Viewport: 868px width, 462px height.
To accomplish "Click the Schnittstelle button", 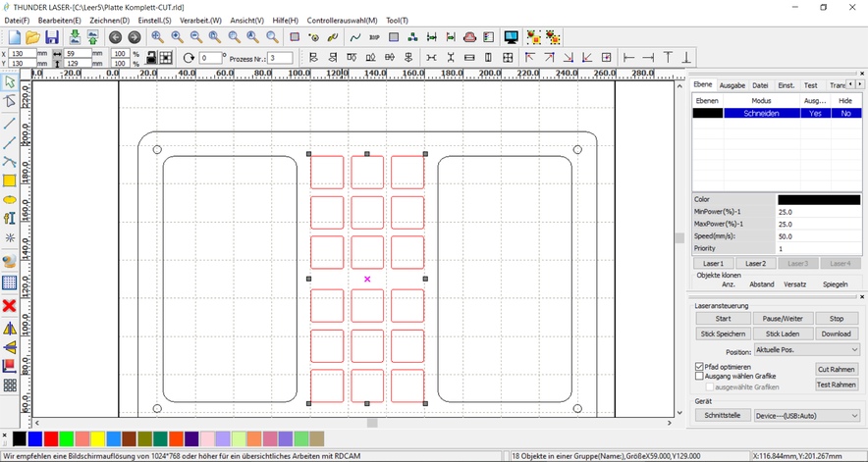I will point(723,415).
